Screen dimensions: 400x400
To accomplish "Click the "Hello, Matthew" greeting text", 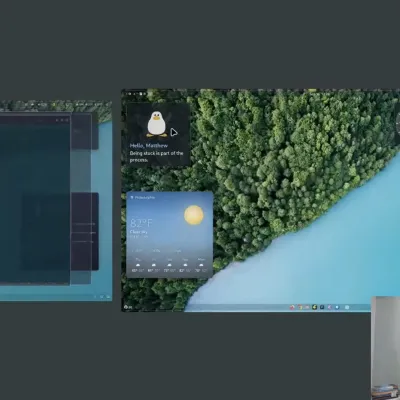I will tap(149, 146).
